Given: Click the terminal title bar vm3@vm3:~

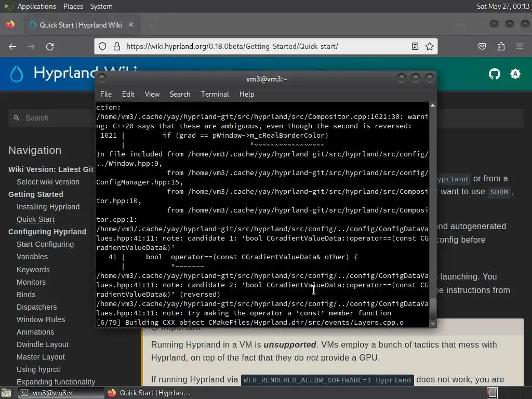Looking at the screenshot, I should 267,79.
